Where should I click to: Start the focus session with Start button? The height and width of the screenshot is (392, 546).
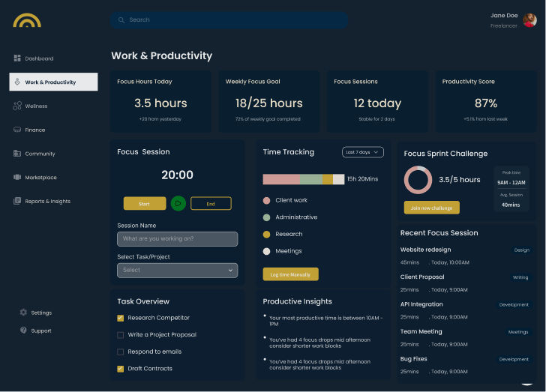click(x=145, y=204)
